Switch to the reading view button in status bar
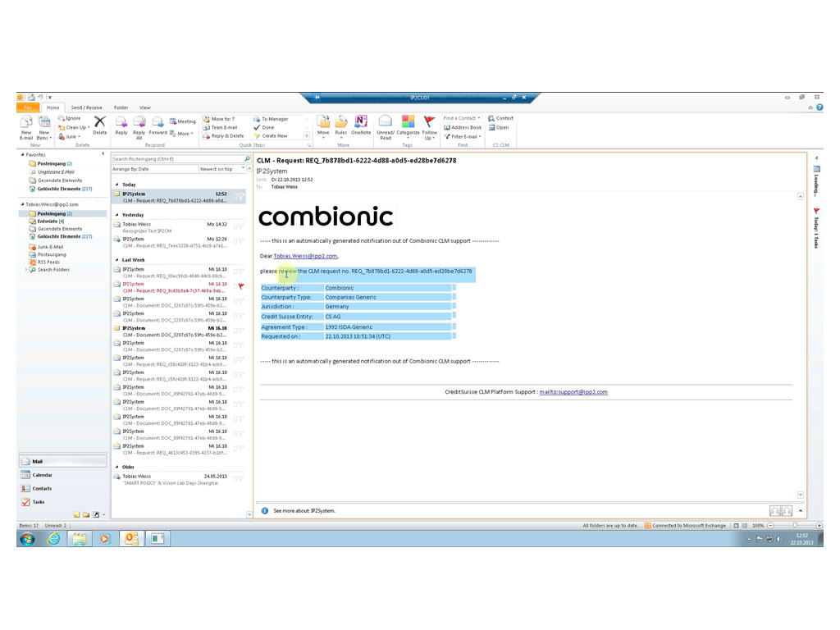Screen dimensions: 840x630 745,525
